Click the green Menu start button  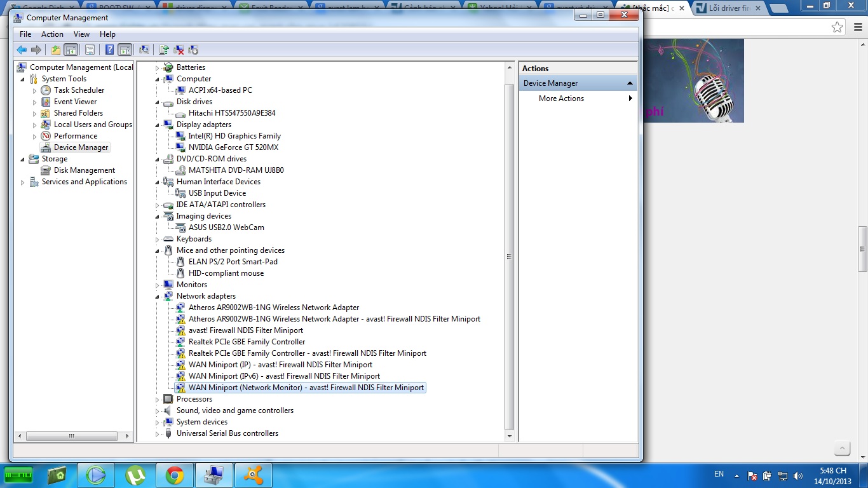(18, 475)
